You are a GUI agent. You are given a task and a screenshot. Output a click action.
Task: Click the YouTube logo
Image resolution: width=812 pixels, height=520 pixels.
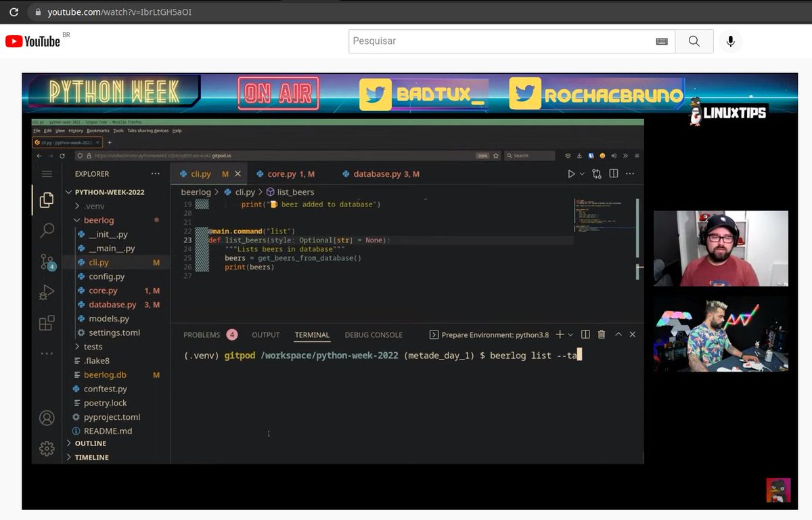[32, 41]
